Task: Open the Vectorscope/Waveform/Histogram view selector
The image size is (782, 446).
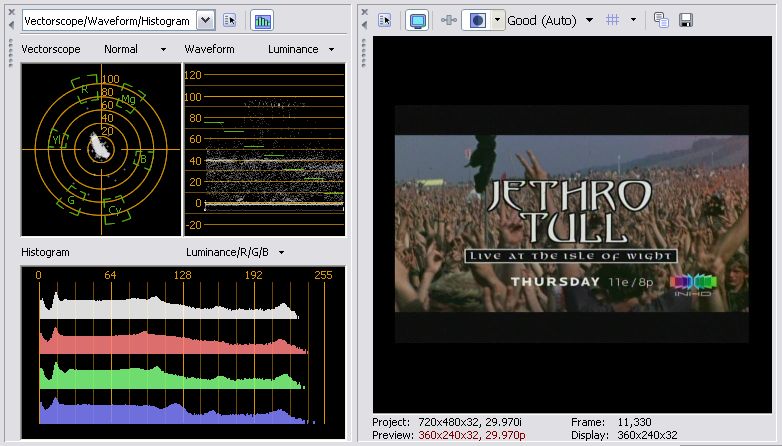Action: pyautogui.click(x=118, y=21)
